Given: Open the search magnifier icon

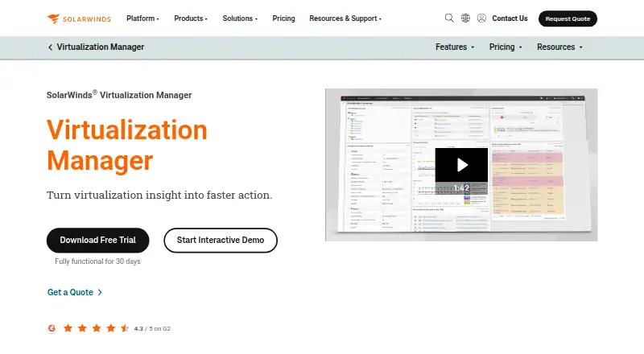Looking at the screenshot, I should coord(449,18).
